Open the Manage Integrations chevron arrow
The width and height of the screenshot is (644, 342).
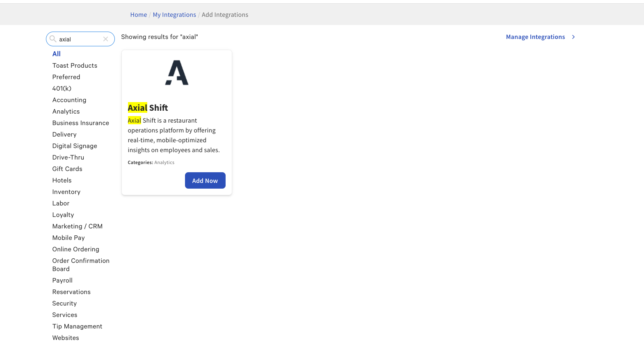(573, 37)
